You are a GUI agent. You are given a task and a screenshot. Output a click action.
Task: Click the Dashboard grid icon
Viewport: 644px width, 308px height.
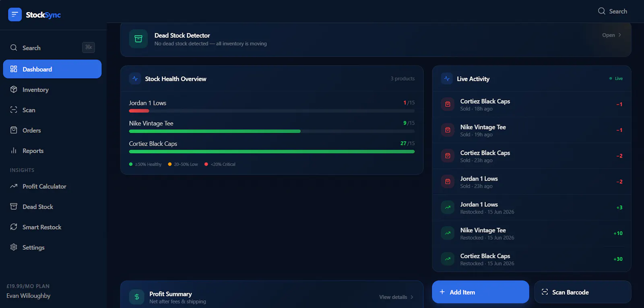coord(14,69)
